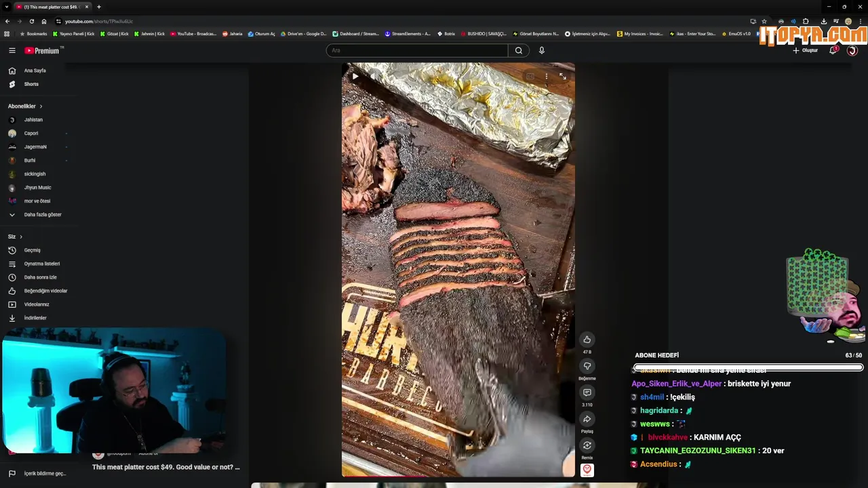This screenshot has width=868, height=488.
Task: Open the sickingish channel subscription
Action: [x=35, y=174]
